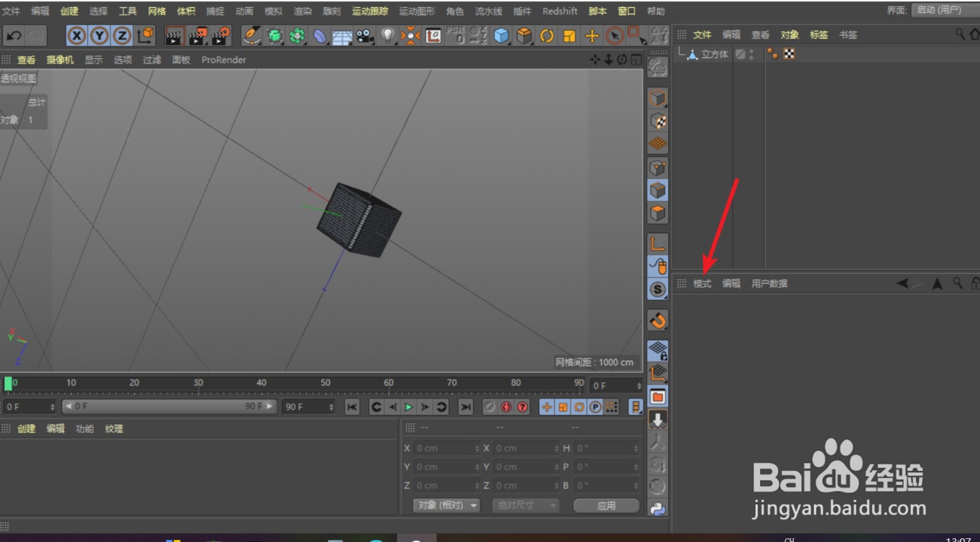
Task: Open the Redshift menu
Action: 560,11
